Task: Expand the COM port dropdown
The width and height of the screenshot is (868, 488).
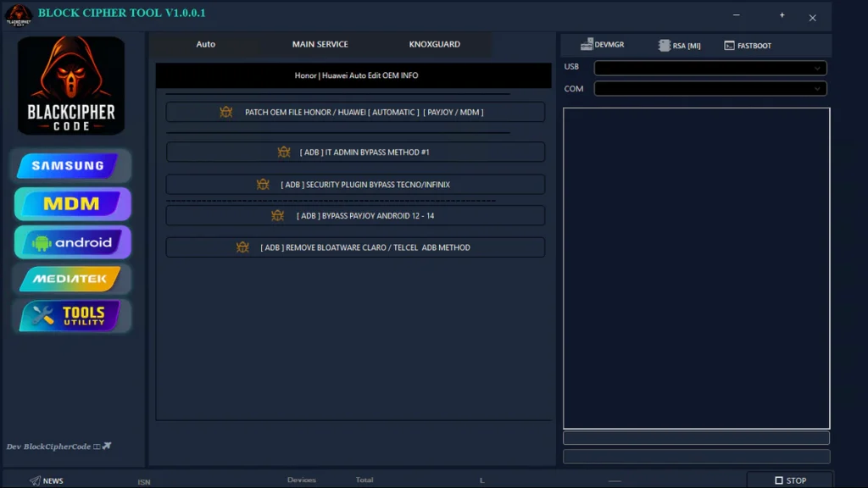Action: click(x=817, y=89)
